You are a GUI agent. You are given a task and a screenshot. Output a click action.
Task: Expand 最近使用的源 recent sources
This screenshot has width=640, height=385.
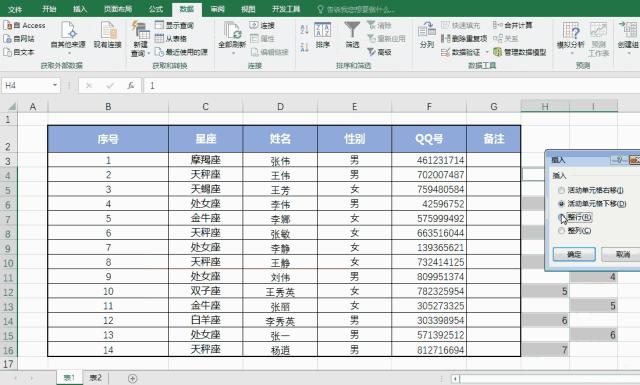coord(181,52)
